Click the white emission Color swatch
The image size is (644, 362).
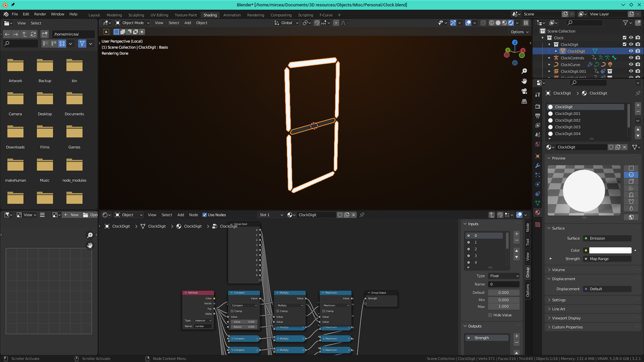click(x=610, y=250)
